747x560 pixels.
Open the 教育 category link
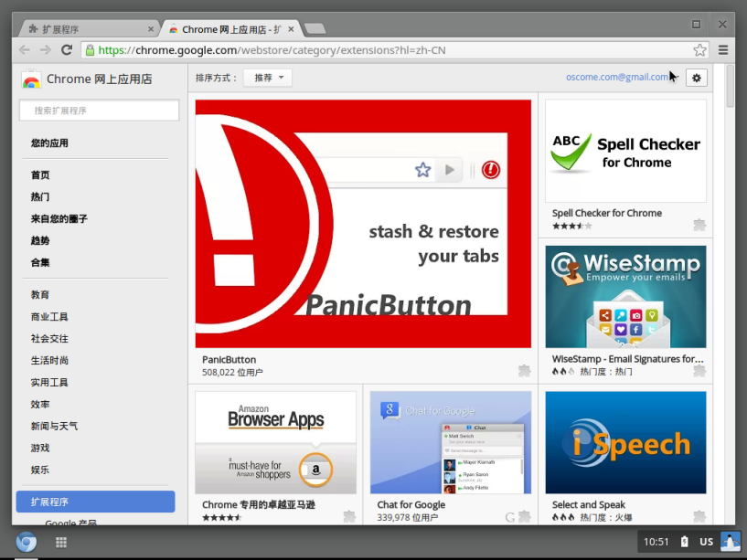40,295
